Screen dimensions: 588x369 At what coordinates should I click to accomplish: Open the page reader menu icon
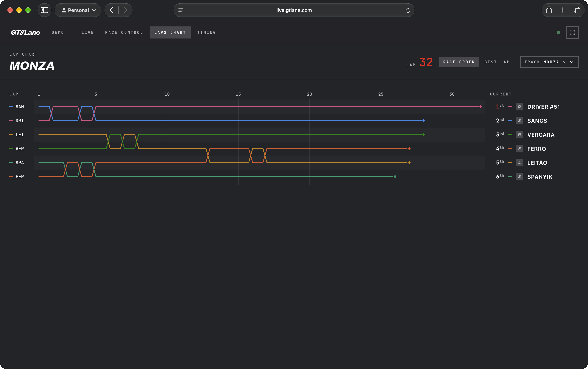[181, 10]
